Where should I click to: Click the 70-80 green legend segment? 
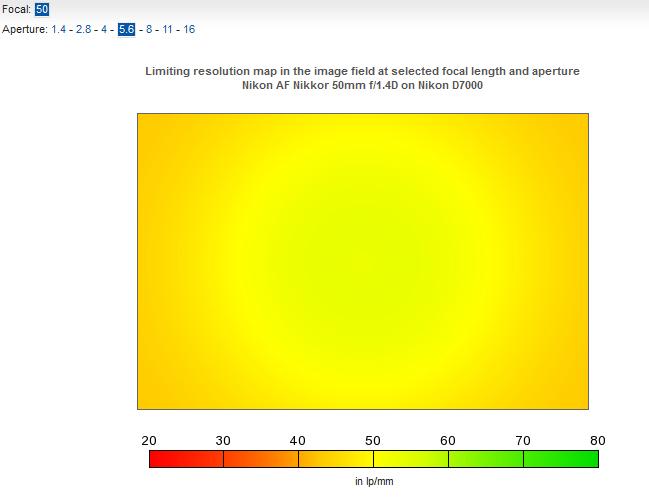(x=561, y=459)
